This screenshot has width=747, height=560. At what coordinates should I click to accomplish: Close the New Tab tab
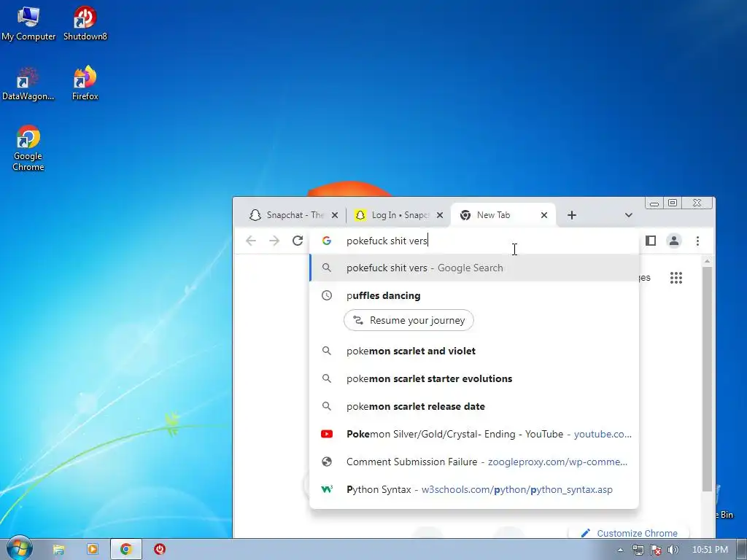(544, 215)
